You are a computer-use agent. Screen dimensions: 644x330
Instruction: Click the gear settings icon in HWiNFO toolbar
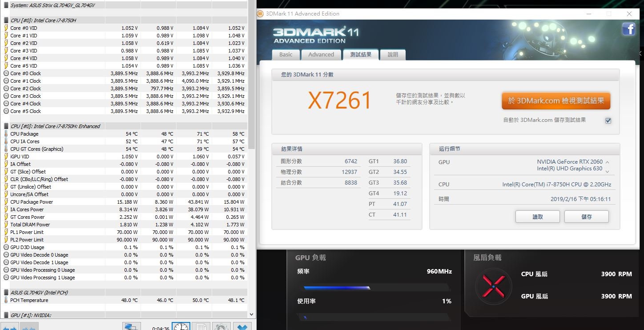pyautogui.click(x=221, y=326)
